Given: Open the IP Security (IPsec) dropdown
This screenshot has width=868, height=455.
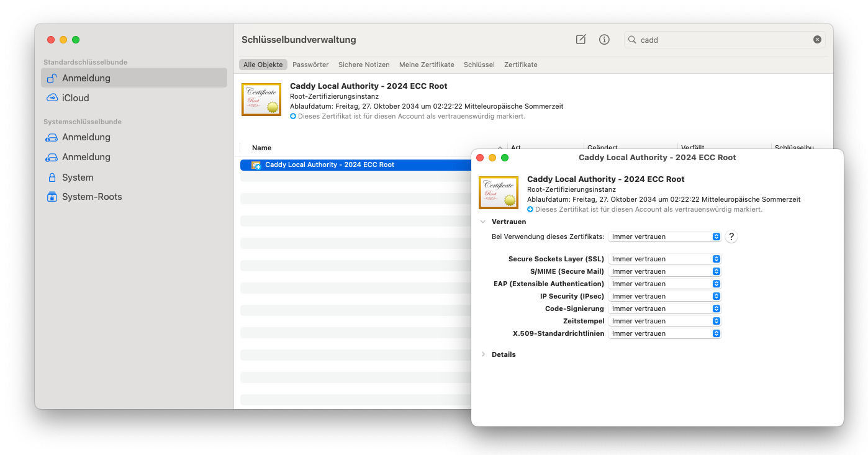Looking at the screenshot, I should click(x=664, y=296).
